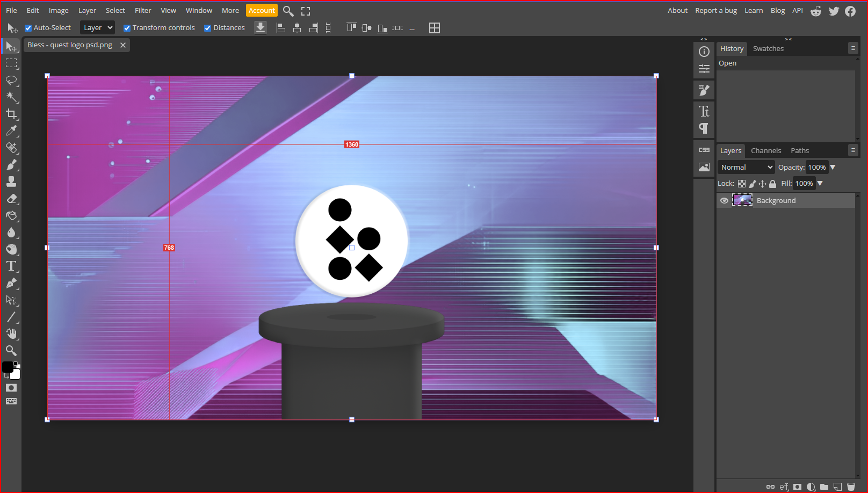Click the black foreground color swatch
Screen dimensions: 868x493
tap(8, 367)
